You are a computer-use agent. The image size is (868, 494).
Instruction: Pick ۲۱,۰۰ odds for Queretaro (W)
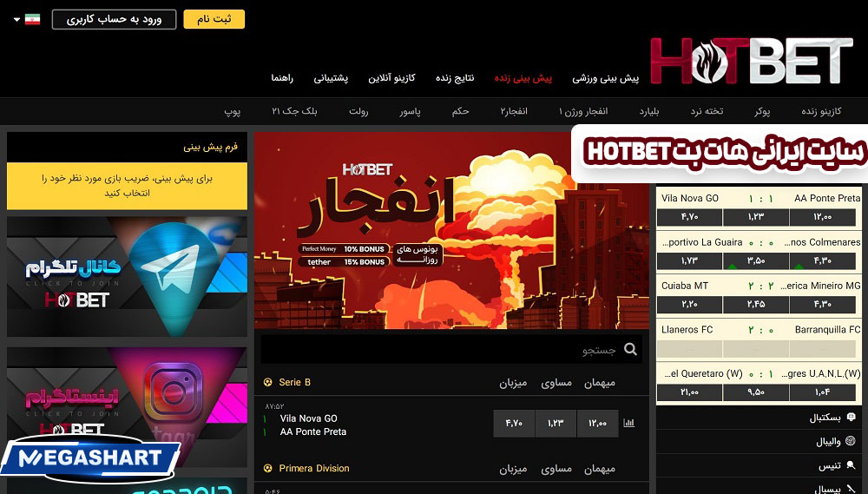689,392
